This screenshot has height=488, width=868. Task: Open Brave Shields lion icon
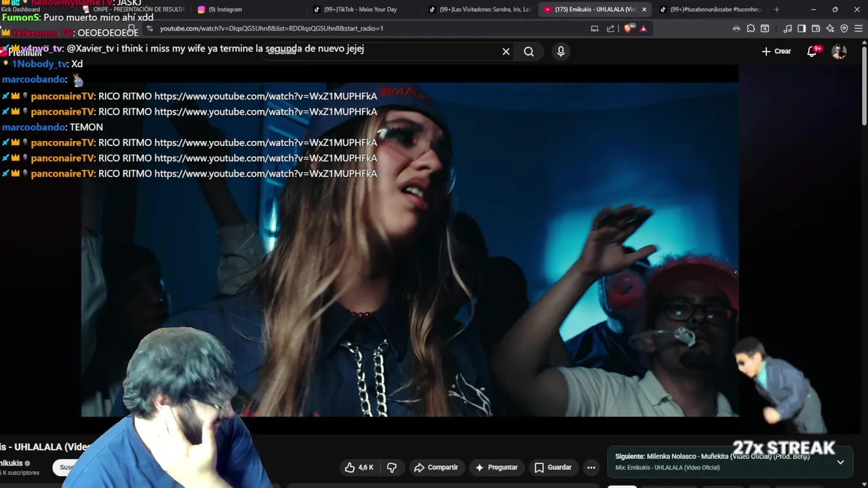pyautogui.click(x=629, y=28)
